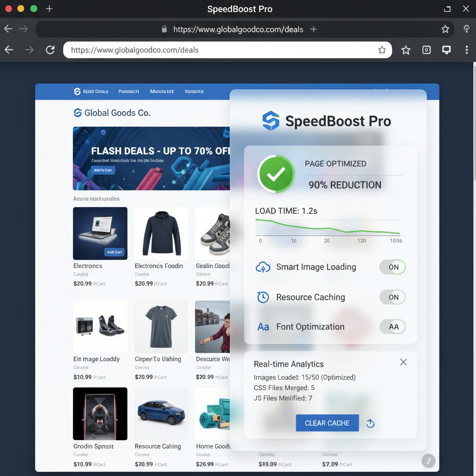Click the forward arrow in the upper navigation row

pos(23,29)
